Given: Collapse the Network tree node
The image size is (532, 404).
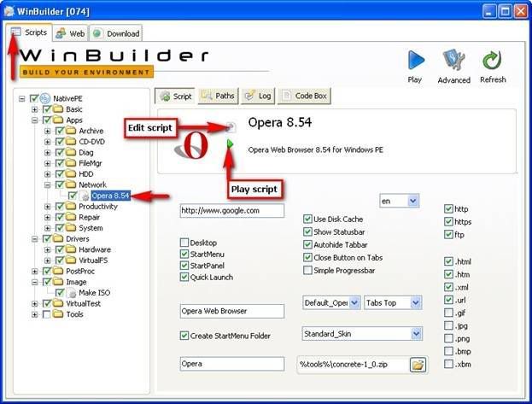Looking at the screenshot, I should 48,185.
